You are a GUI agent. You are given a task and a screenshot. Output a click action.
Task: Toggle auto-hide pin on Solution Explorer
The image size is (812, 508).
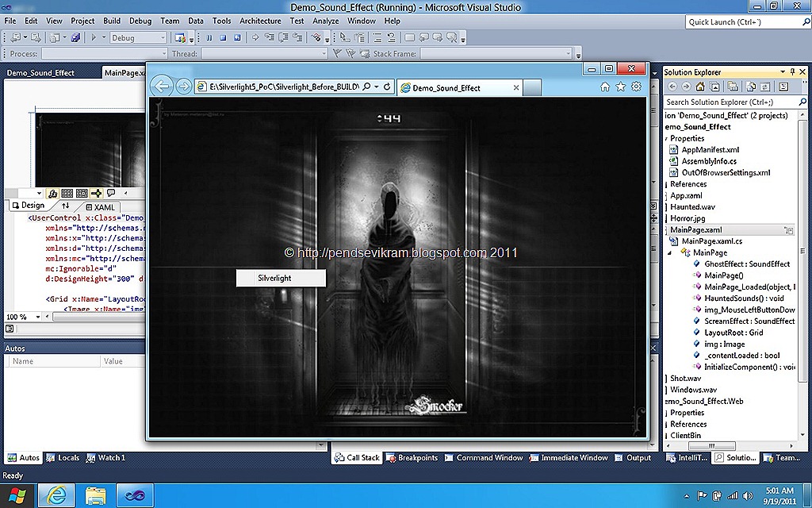pos(792,72)
